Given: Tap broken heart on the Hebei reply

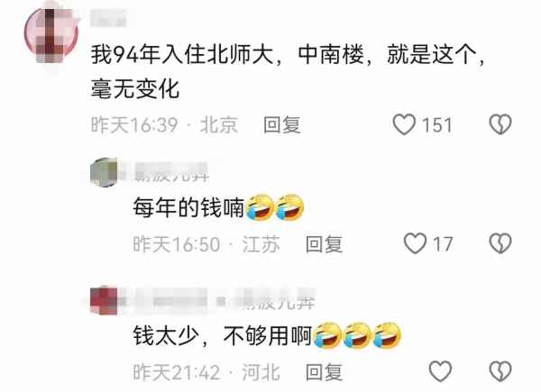Looking at the screenshot, I should click(500, 371).
